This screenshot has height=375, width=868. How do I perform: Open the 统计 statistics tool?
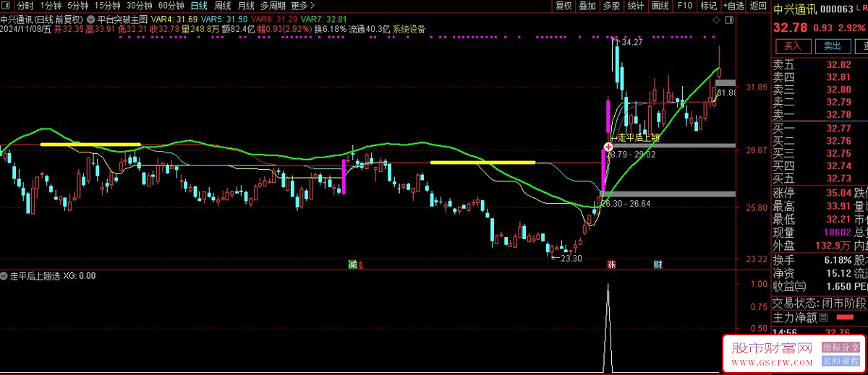coord(635,5)
